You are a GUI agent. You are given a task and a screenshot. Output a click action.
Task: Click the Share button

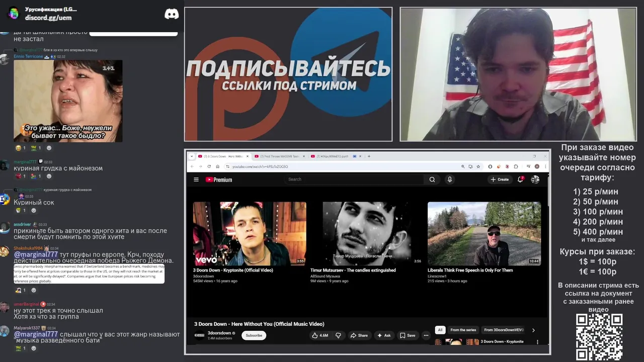click(359, 335)
